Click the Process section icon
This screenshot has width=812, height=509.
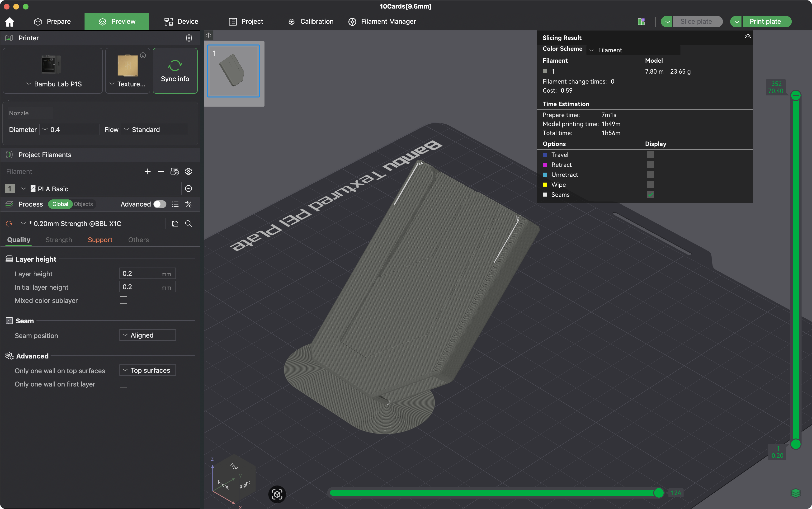[9, 204]
